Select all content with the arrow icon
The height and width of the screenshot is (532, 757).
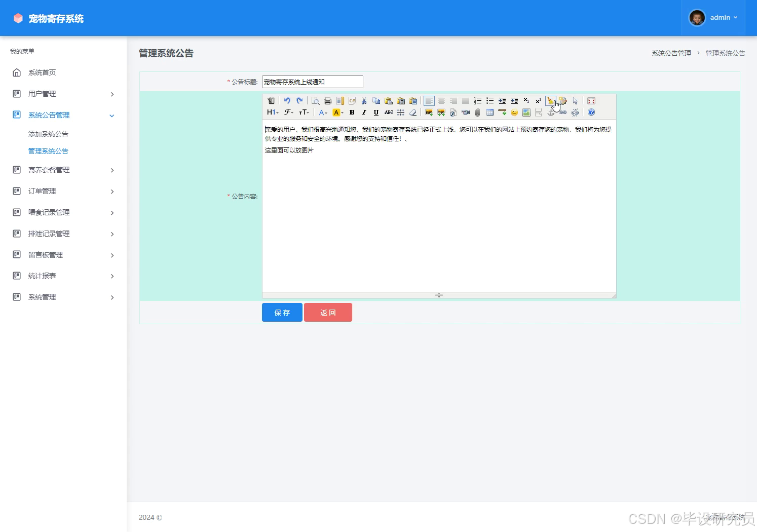pos(575,101)
